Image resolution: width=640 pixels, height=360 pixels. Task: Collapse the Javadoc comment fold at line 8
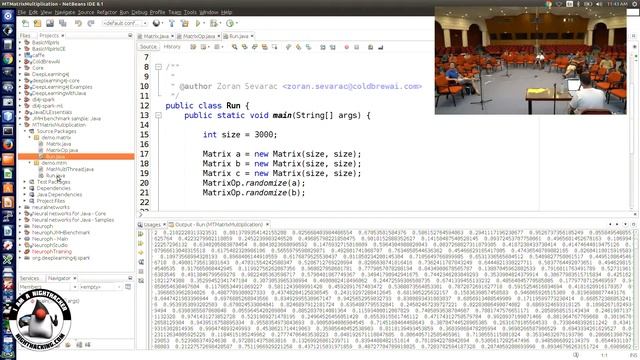pyautogui.click(x=158, y=67)
